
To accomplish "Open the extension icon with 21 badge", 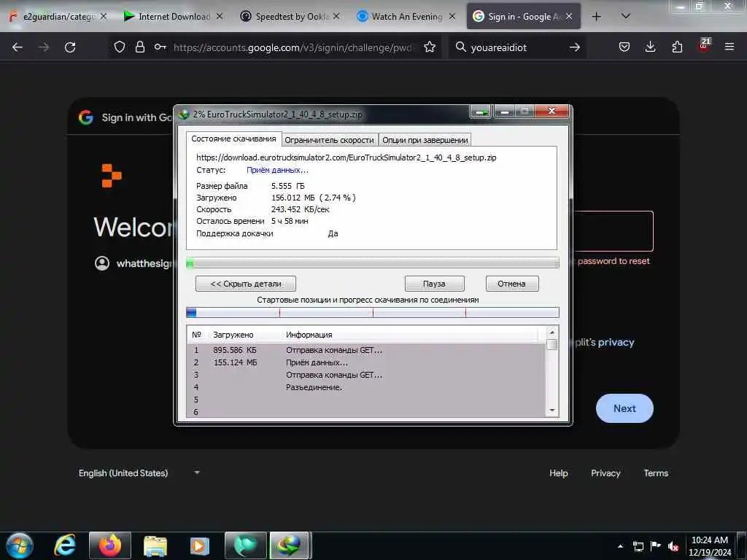I will pyautogui.click(x=704, y=46).
